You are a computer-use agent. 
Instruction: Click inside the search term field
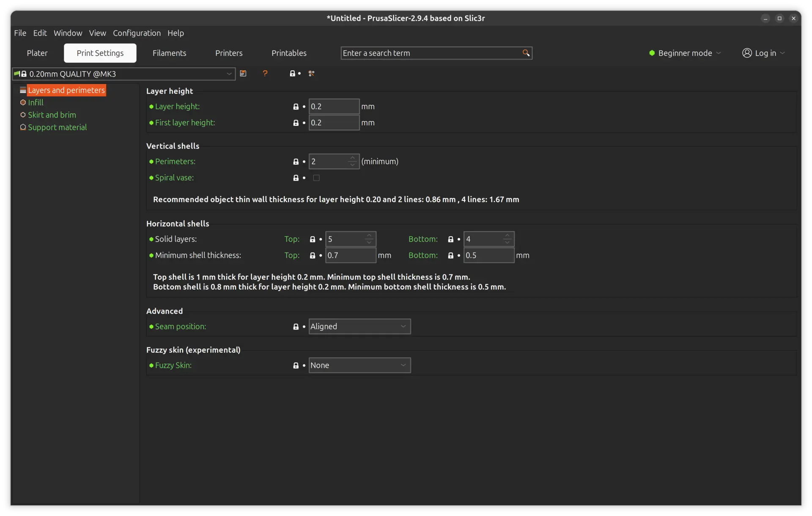coord(423,53)
